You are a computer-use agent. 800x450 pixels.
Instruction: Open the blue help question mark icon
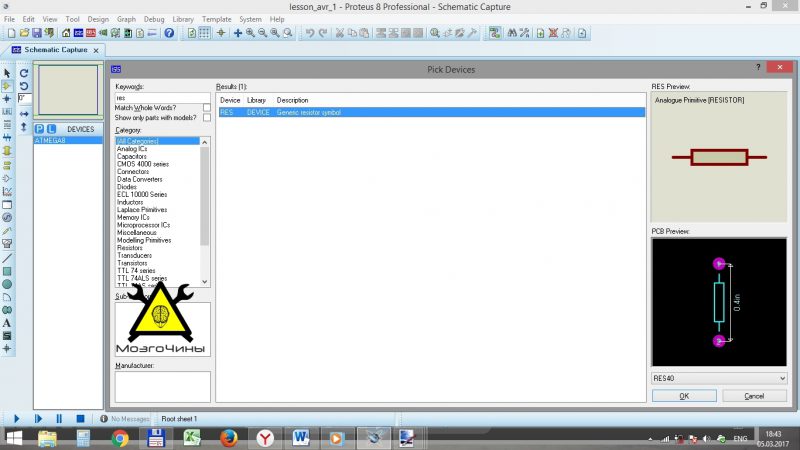[x=169, y=33]
